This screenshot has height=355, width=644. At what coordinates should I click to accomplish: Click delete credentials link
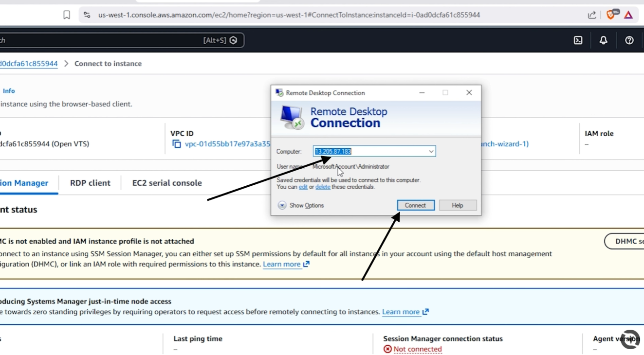click(323, 187)
